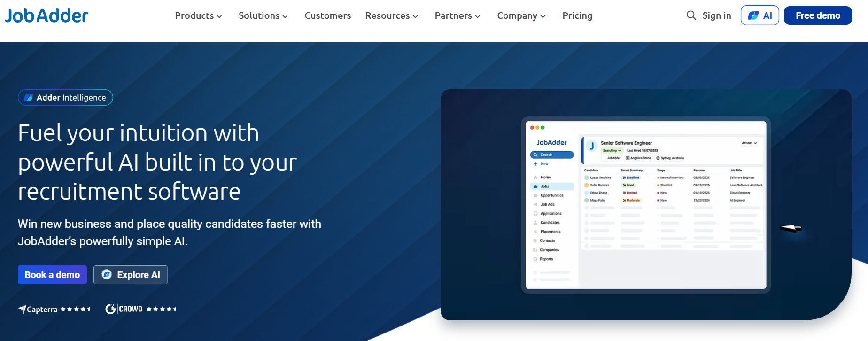Click the AI Engineer job title
Viewport: 868px width, 341px height.
tap(737, 201)
